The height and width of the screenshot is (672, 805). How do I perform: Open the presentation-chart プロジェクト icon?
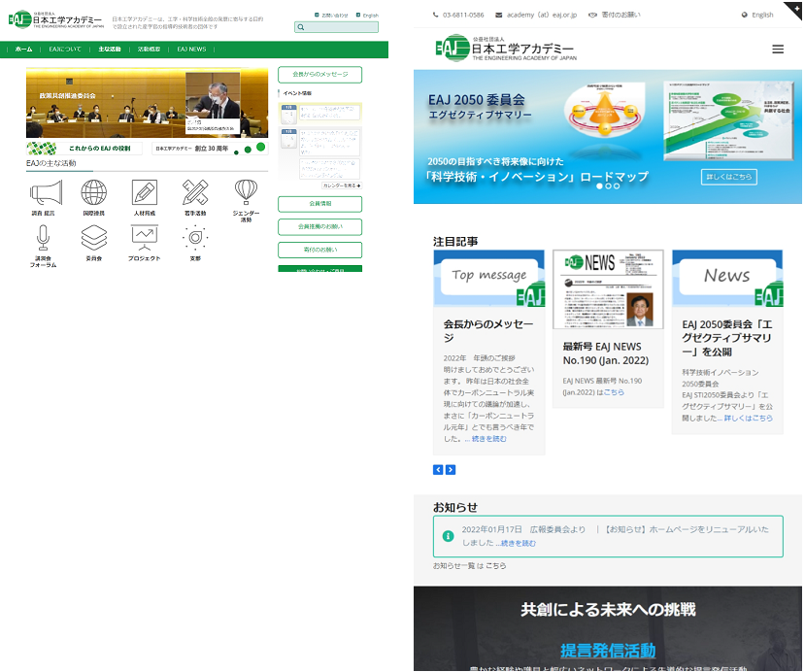(x=145, y=238)
